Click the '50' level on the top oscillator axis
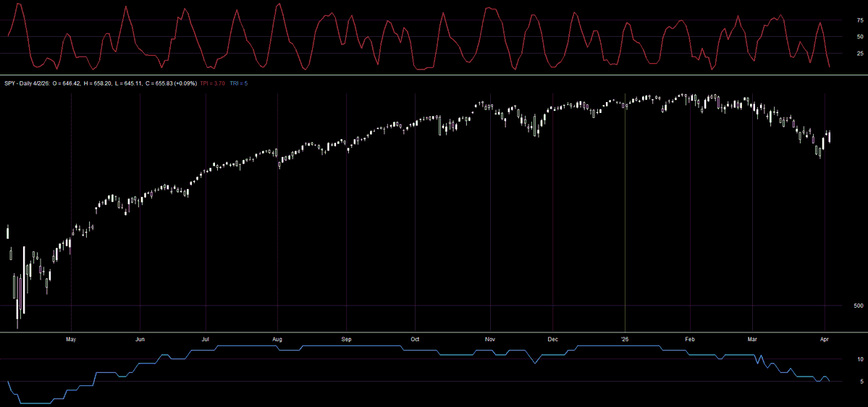Viewport: 868px width, 407px height. (x=860, y=36)
